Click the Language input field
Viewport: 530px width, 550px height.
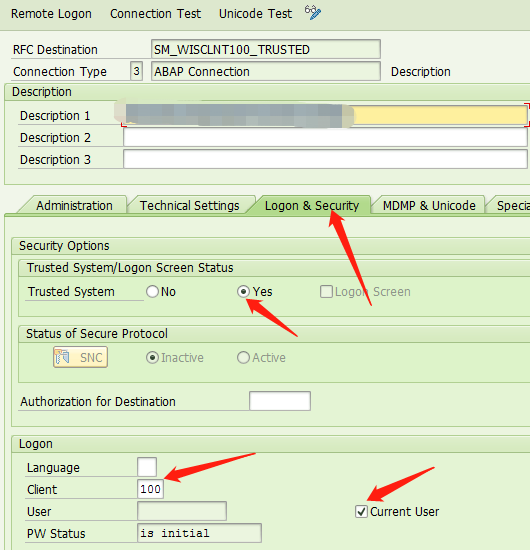click(147, 467)
